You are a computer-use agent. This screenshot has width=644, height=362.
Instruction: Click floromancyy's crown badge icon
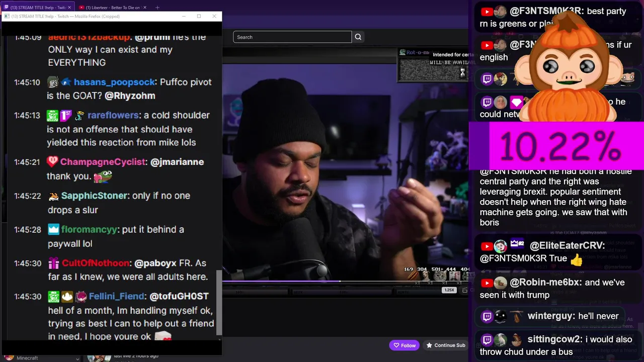(53, 229)
